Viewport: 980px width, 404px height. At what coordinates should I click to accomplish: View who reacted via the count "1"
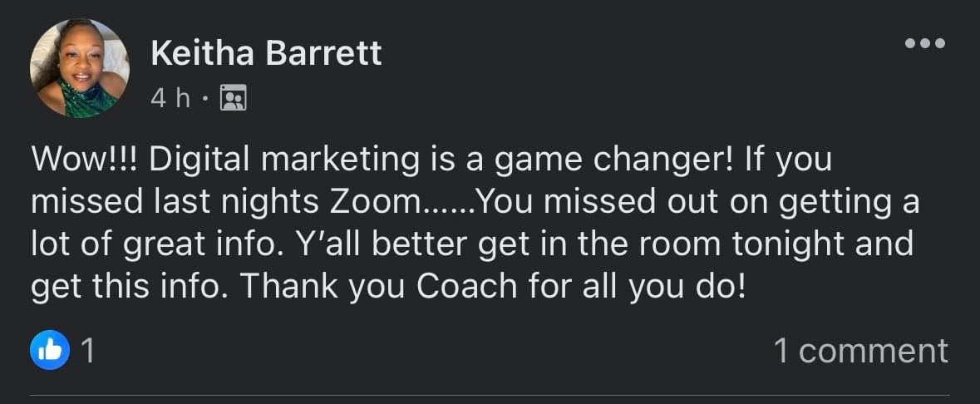[x=88, y=351]
